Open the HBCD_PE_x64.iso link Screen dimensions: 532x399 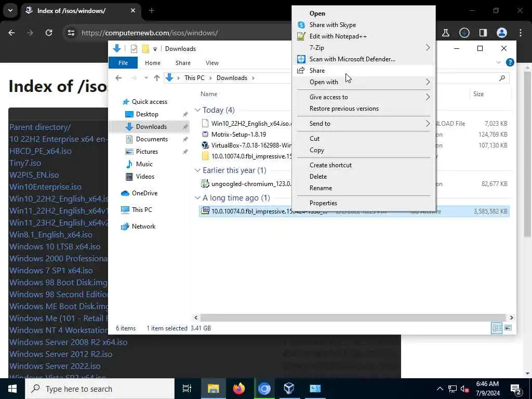point(41,151)
